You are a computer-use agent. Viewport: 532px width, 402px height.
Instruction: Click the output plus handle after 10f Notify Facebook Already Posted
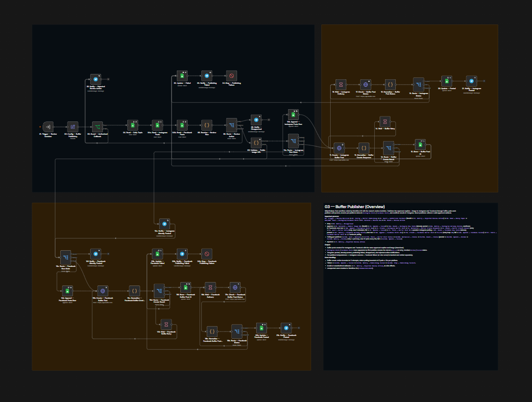(108, 254)
